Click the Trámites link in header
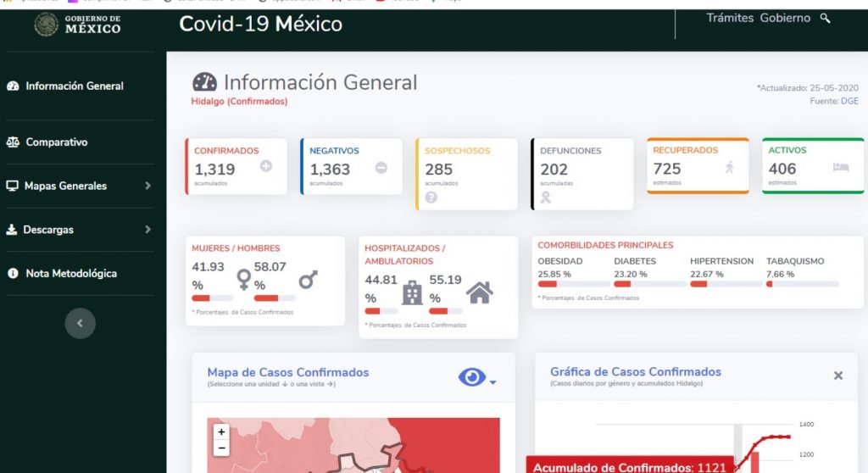Screen dimensions: 868x473 730,18
